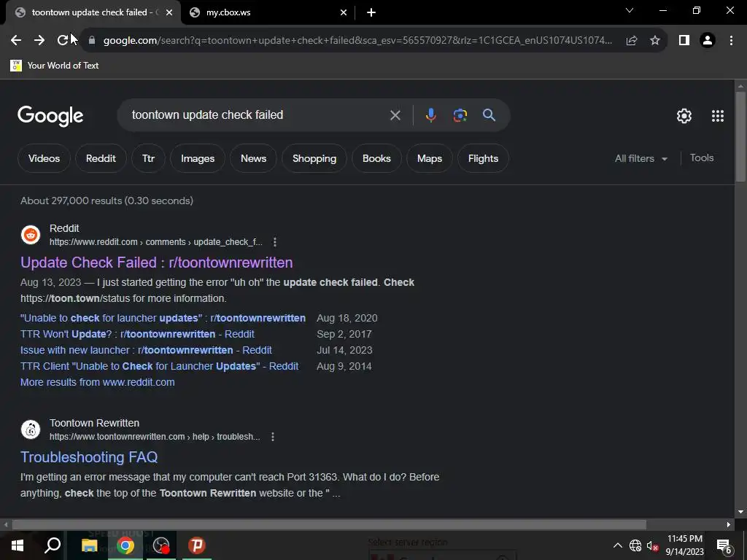Open the Chrome profile menu
The height and width of the screenshot is (560, 747).
(708, 41)
